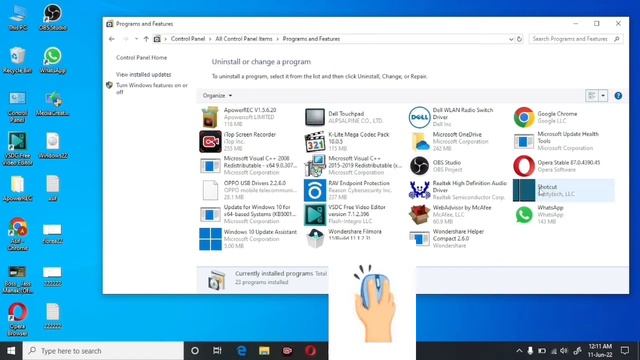Select the Dell WLAN Radio Switch Driver icon
This screenshot has width=640, height=360.
[419, 117]
